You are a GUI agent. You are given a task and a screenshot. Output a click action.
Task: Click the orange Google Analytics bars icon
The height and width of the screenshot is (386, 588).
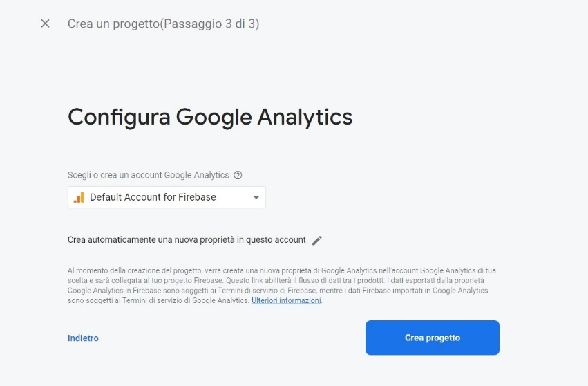(79, 198)
